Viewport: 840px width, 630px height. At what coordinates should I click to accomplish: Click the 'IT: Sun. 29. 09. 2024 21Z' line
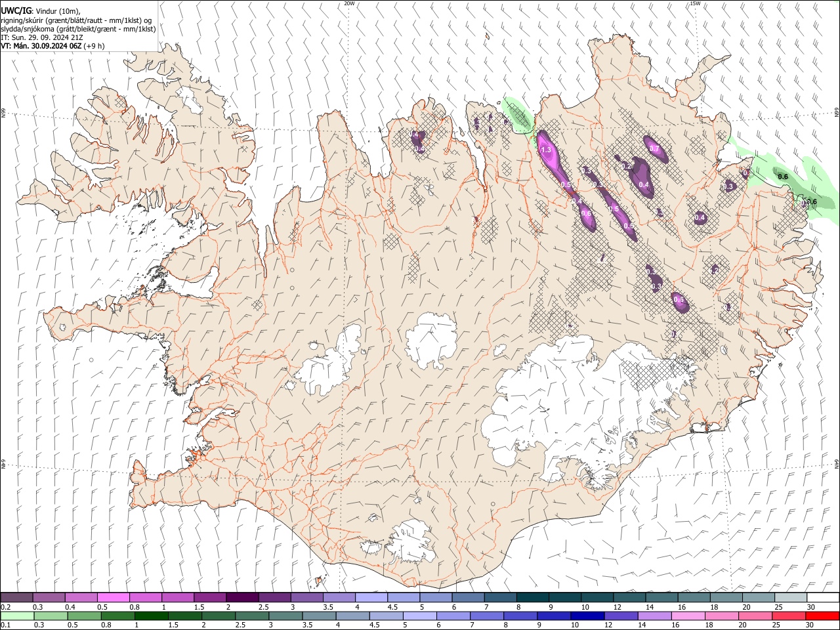42,37
